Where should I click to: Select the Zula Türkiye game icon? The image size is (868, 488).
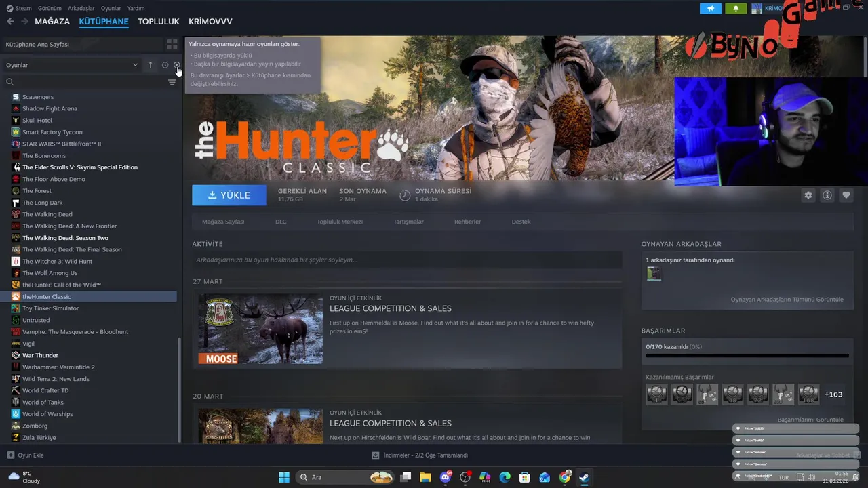pyautogui.click(x=16, y=438)
